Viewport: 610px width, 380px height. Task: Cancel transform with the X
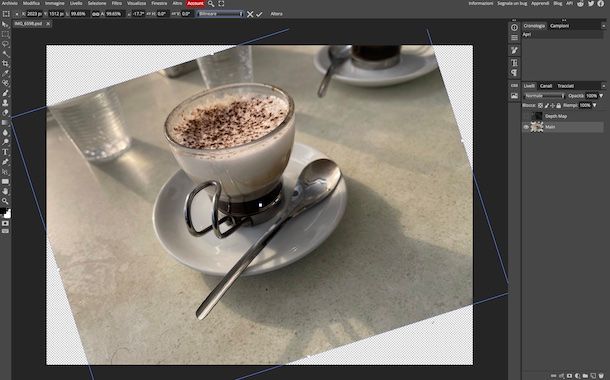pyautogui.click(x=250, y=14)
